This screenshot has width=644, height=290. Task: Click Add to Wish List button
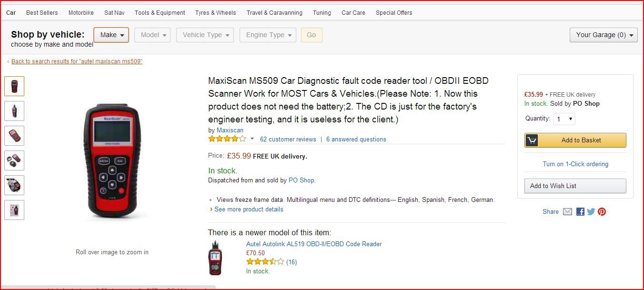point(575,186)
